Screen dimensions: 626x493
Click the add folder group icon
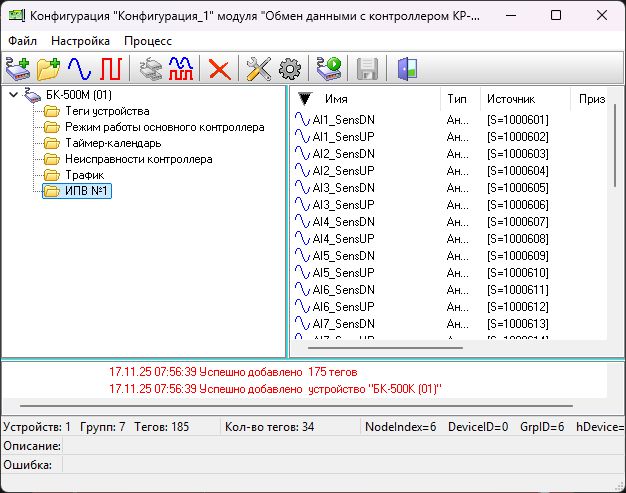click(x=48, y=69)
